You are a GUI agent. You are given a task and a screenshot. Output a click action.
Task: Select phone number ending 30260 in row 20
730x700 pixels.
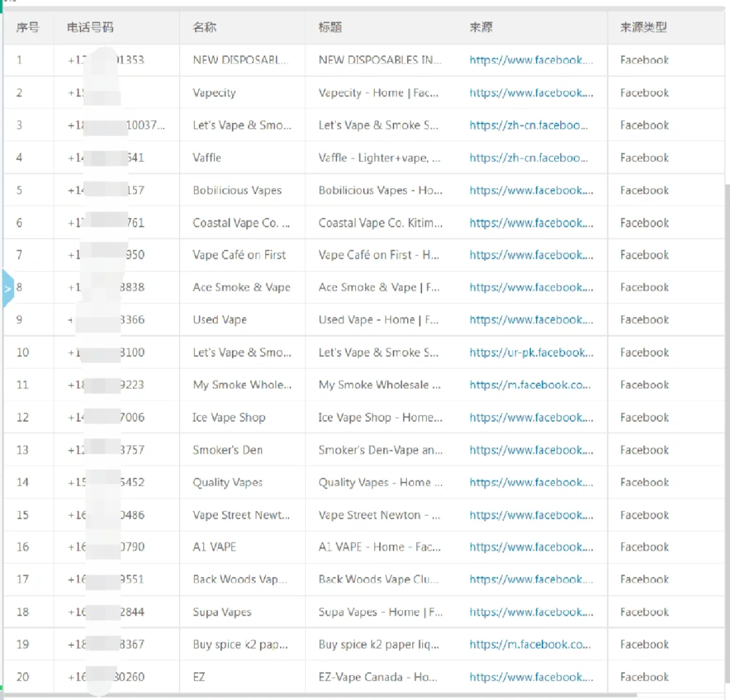pyautogui.click(x=106, y=677)
